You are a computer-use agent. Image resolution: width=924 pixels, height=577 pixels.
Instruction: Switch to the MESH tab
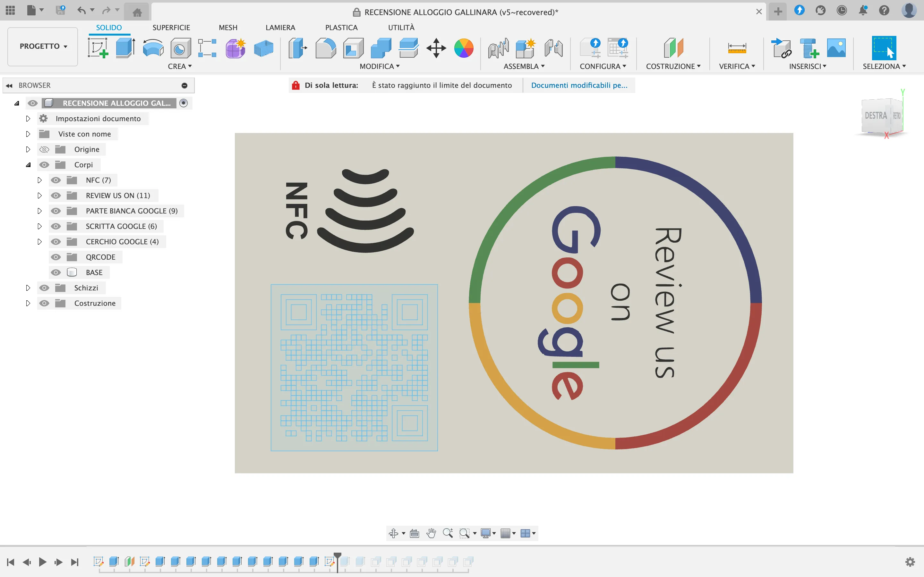(227, 27)
